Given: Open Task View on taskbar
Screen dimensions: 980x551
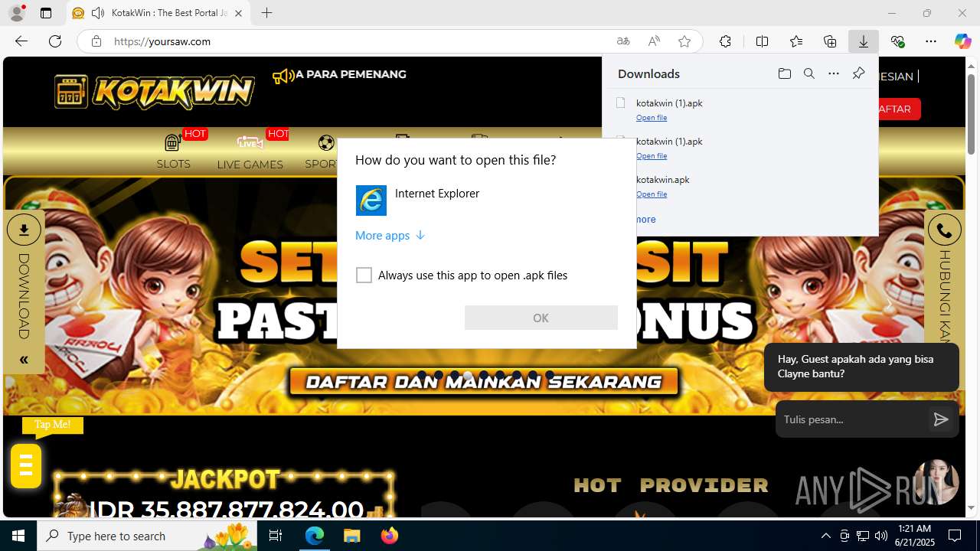Looking at the screenshot, I should point(276,536).
